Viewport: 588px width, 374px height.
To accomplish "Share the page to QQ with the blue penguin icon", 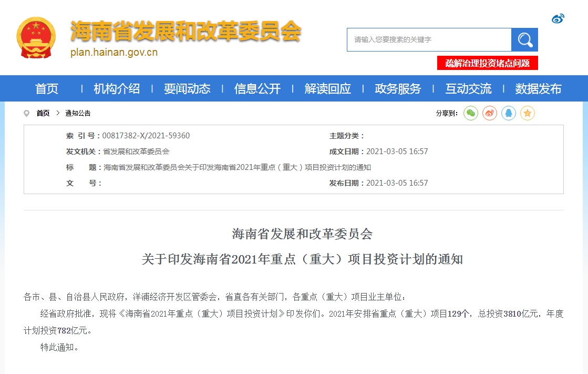I will 508,113.
